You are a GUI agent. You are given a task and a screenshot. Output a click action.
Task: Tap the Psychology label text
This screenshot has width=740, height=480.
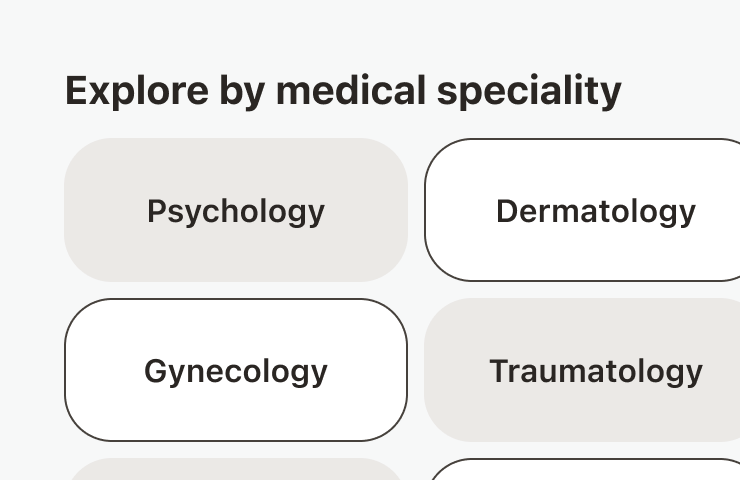(236, 211)
